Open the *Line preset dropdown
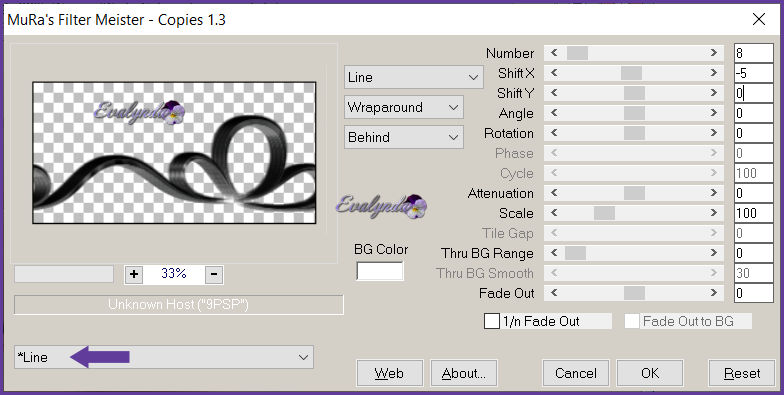The height and width of the screenshot is (395, 784). (x=164, y=357)
